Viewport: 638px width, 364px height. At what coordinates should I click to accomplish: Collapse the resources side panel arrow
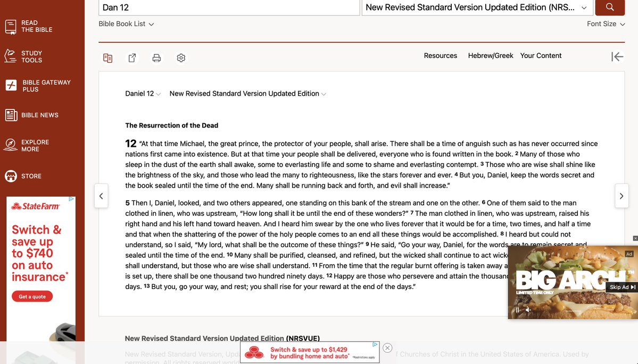click(617, 57)
